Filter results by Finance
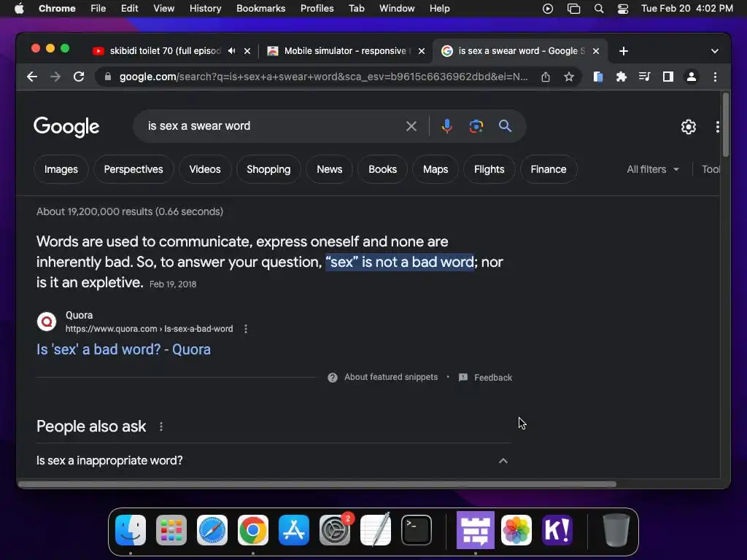The height and width of the screenshot is (560, 747). coord(549,169)
